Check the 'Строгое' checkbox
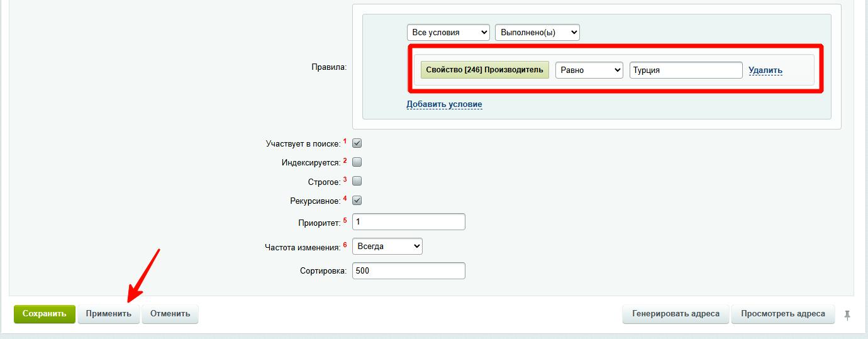This screenshot has height=339, width=868. coord(357,181)
